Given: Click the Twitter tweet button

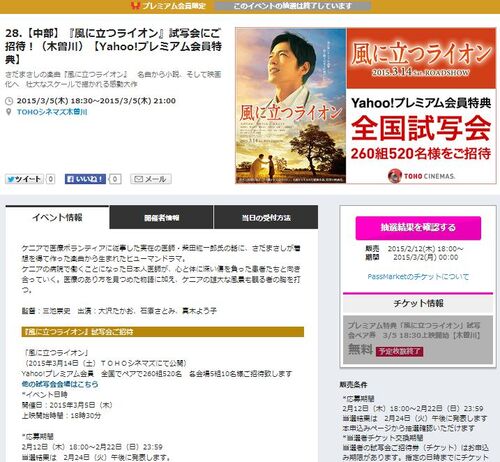Looking at the screenshot, I should [24, 179].
